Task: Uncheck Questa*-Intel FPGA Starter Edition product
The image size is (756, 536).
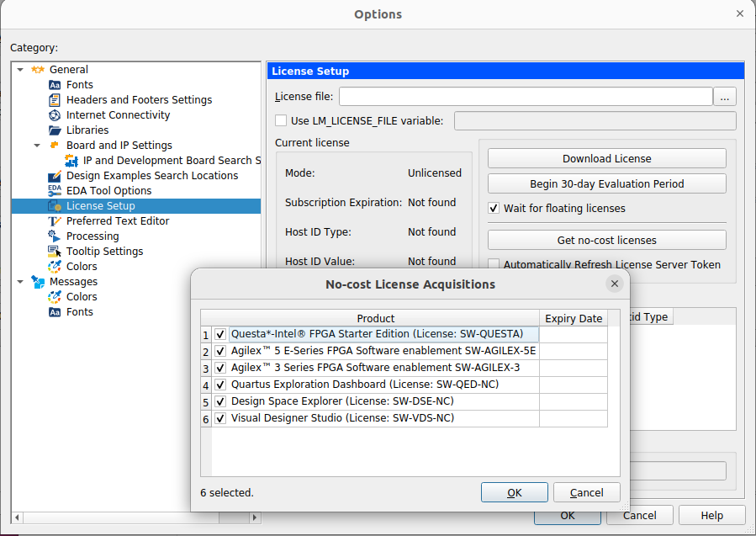Action: pos(219,334)
